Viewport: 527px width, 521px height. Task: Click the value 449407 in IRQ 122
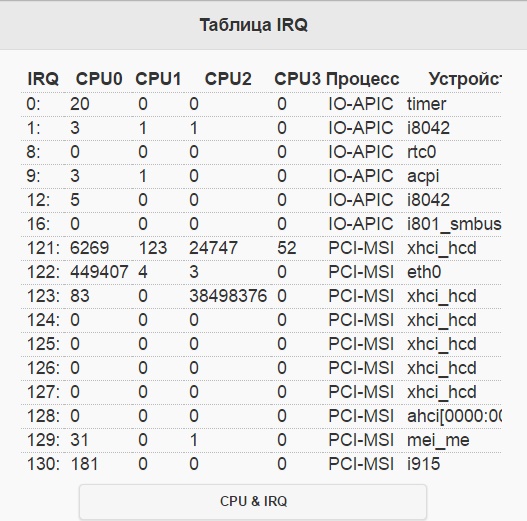tap(99, 272)
